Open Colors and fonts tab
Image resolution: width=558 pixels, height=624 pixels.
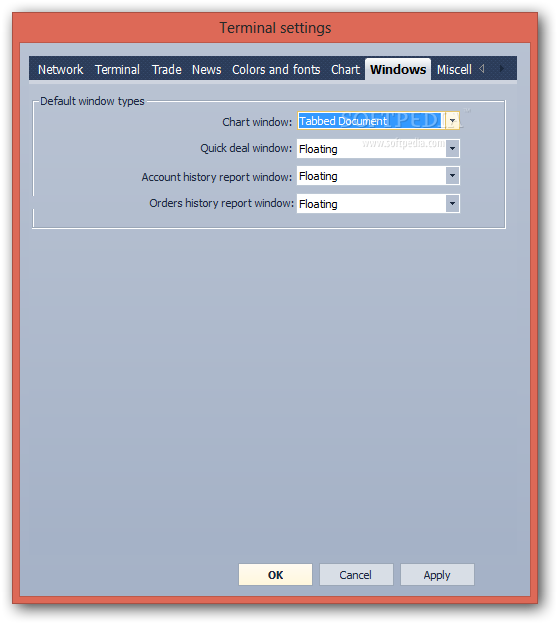click(276, 70)
